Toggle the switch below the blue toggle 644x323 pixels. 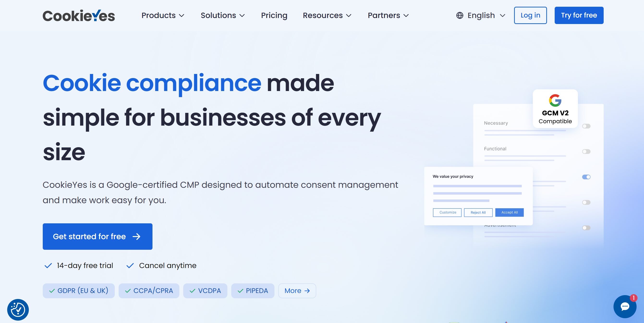click(x=586, y=202)
